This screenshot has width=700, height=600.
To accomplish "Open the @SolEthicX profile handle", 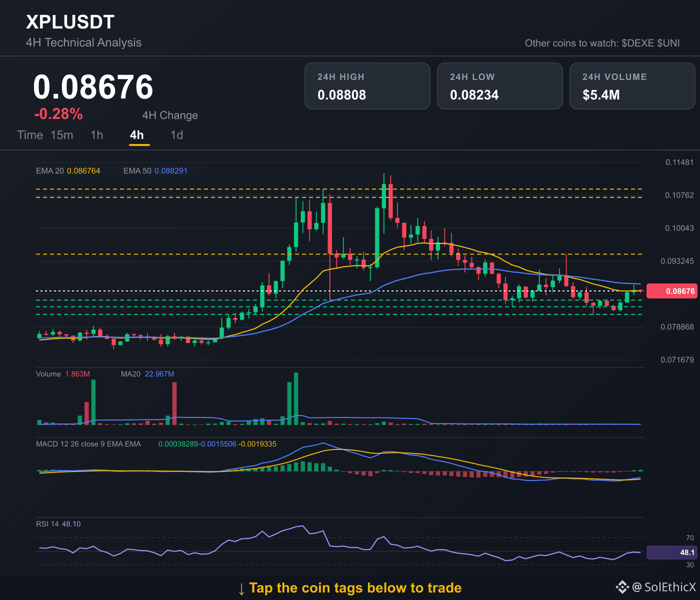I will pyautogui.click(x=664, y=587).
